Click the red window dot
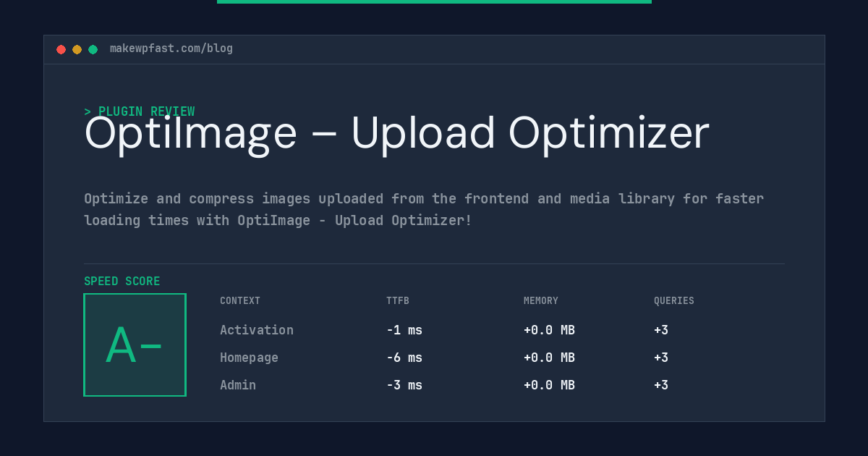Screen dimensions: 868x456 click(61, 49)
